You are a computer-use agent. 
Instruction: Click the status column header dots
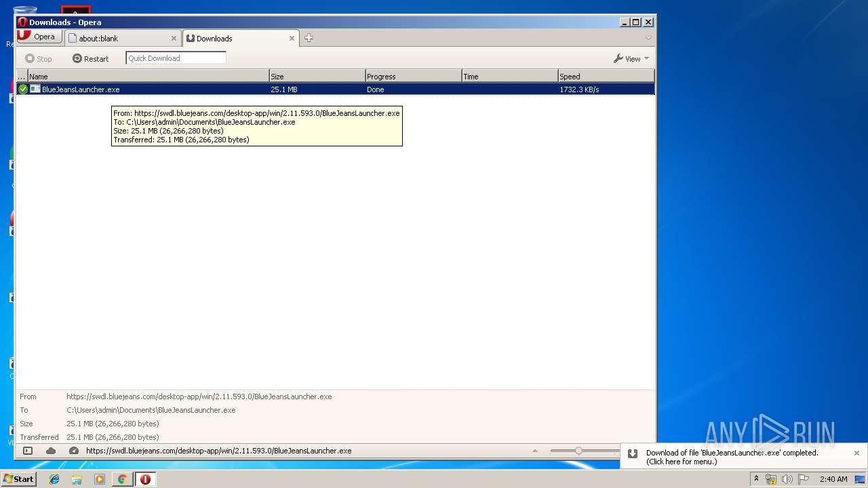tap(22, 77)
